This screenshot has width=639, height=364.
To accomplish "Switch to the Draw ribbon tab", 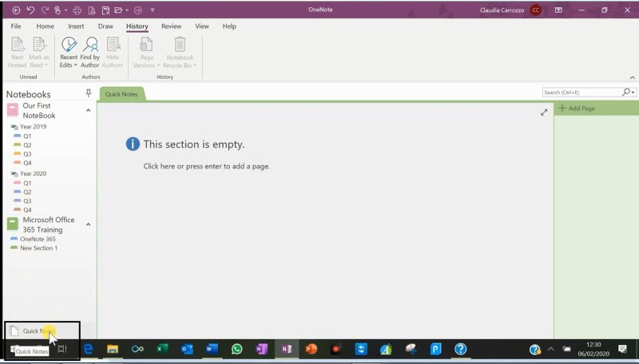I will click(105, 26).
